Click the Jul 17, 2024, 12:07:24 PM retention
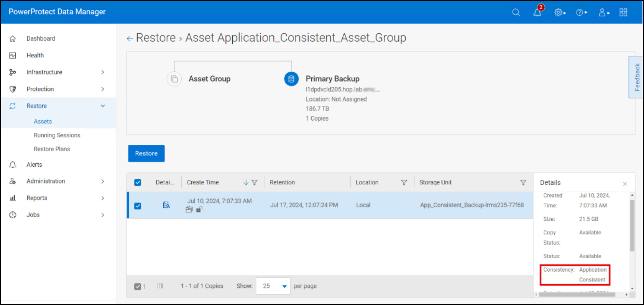The image size is (644, 305). point(304,205)
